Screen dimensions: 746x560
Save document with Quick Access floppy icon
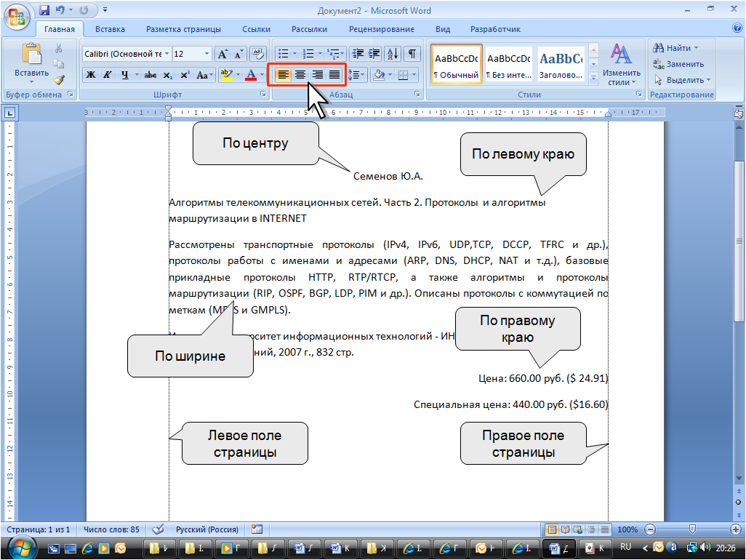44,10
